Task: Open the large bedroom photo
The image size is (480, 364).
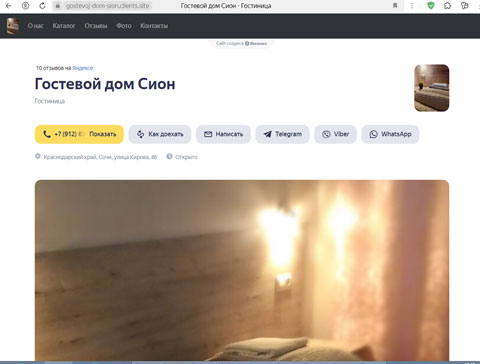Action: [242, 270]
